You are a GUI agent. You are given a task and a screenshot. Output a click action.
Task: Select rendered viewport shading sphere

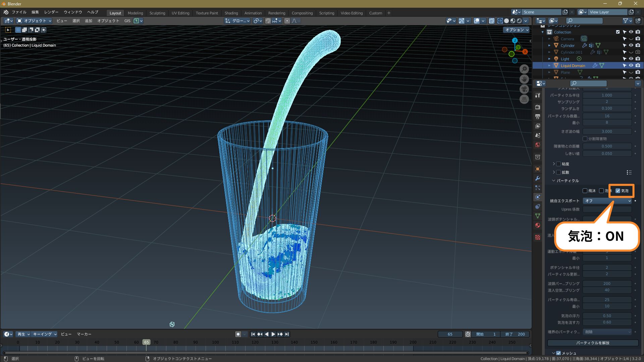(x=519, y=21)
